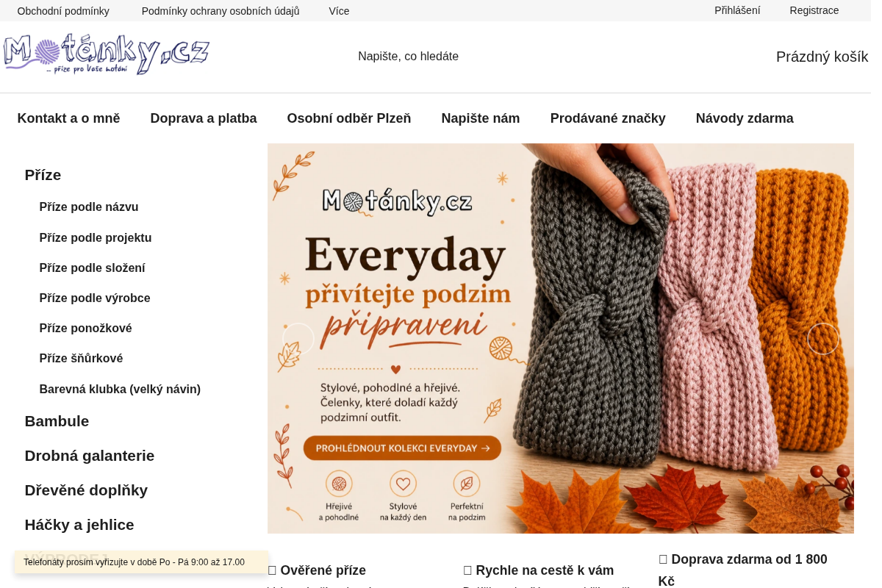
Task: Open the Prázdný košík cart
Action: [x=822, y=57]
